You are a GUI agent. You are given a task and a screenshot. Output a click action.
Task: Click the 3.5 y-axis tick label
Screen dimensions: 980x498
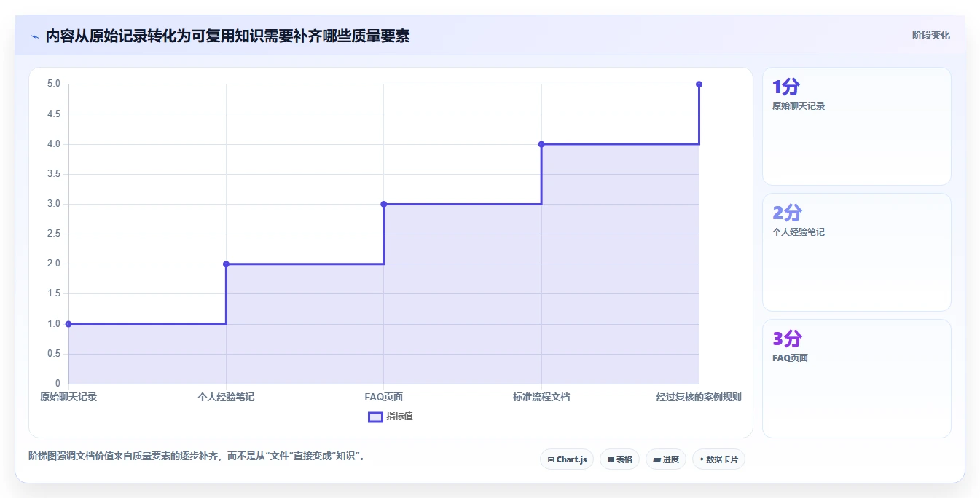[x=54, y=174]
